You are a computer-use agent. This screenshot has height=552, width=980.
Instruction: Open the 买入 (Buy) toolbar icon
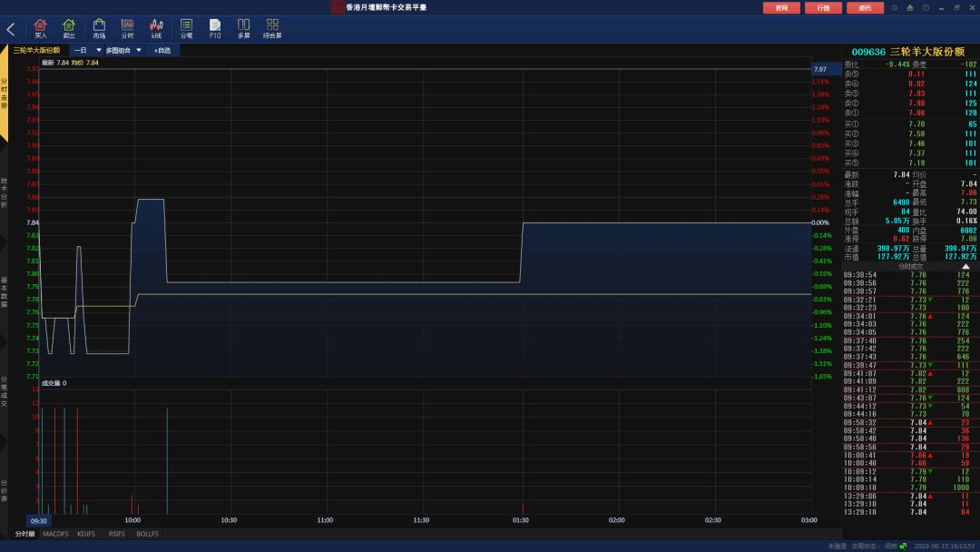click(41, 29)
